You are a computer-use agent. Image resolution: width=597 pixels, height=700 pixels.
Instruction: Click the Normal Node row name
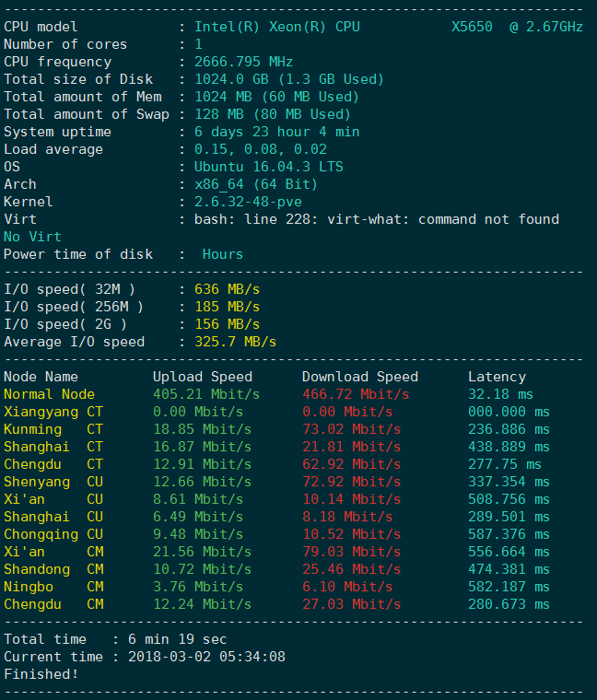tap(49, 394)
